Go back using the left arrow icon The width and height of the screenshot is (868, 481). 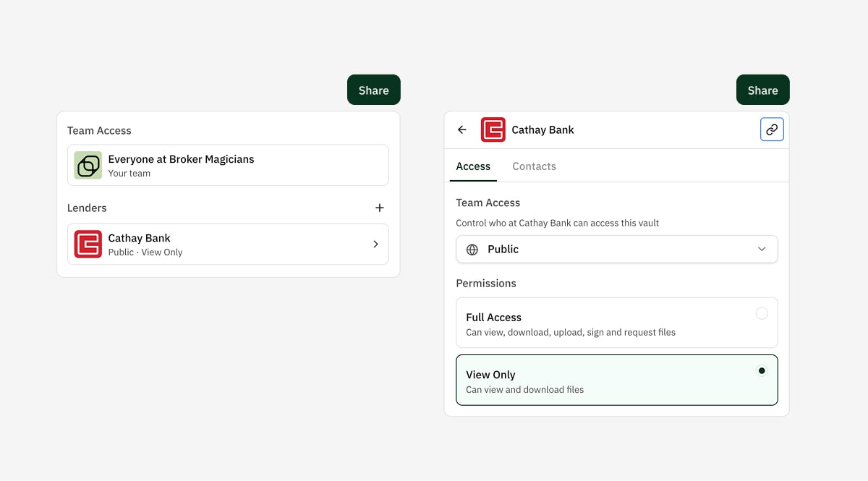[x=462, y=130]
